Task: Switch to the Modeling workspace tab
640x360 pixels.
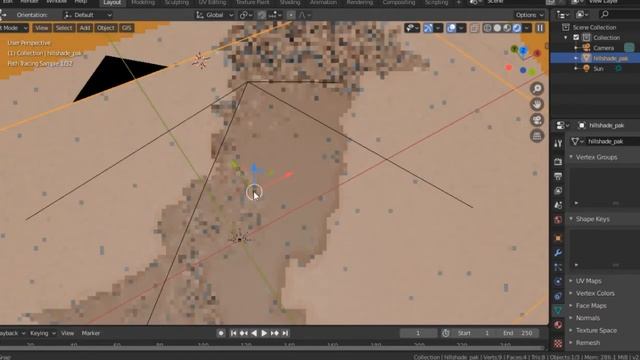Action: [x=143, y=3]
